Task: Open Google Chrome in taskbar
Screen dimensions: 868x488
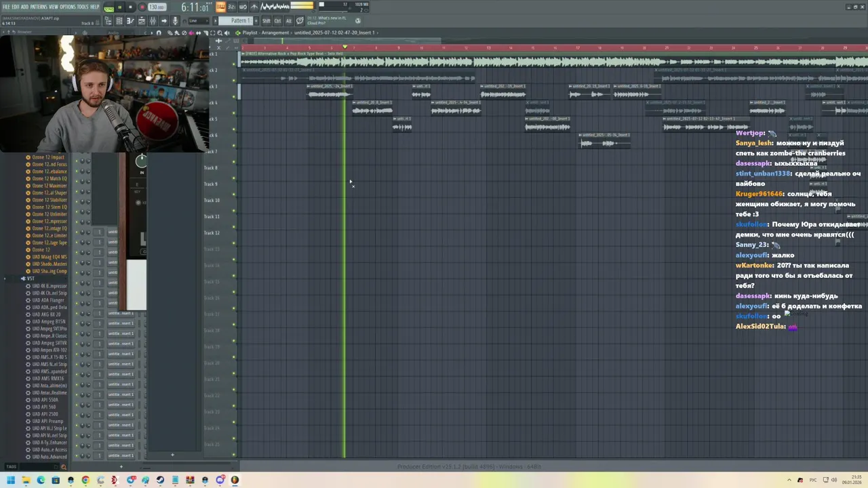Action: point(85,480)
